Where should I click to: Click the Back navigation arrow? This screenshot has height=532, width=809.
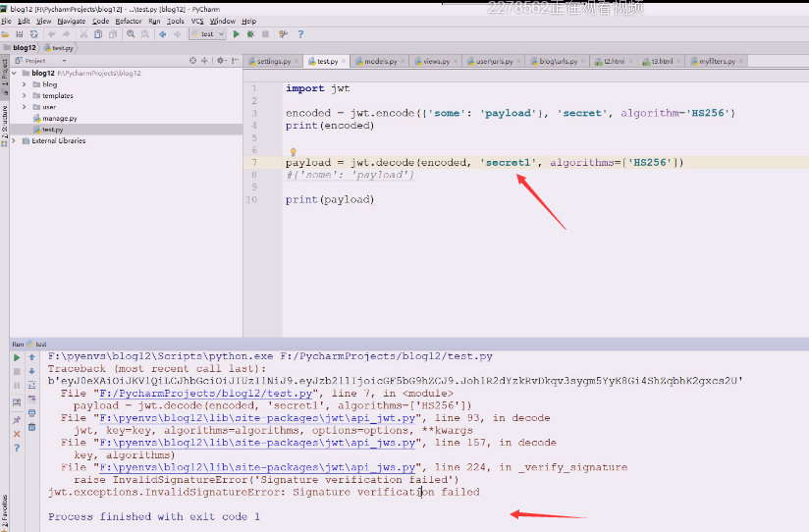(163, 34)
